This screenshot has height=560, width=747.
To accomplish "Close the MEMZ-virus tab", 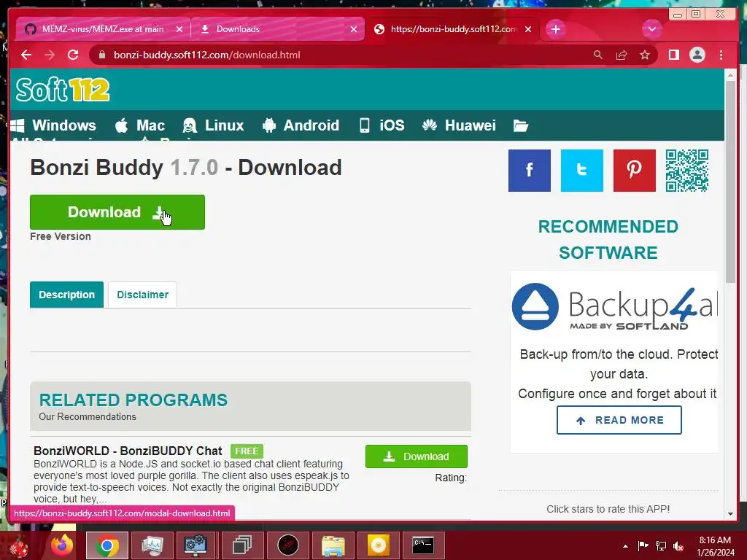I will 179,29.
